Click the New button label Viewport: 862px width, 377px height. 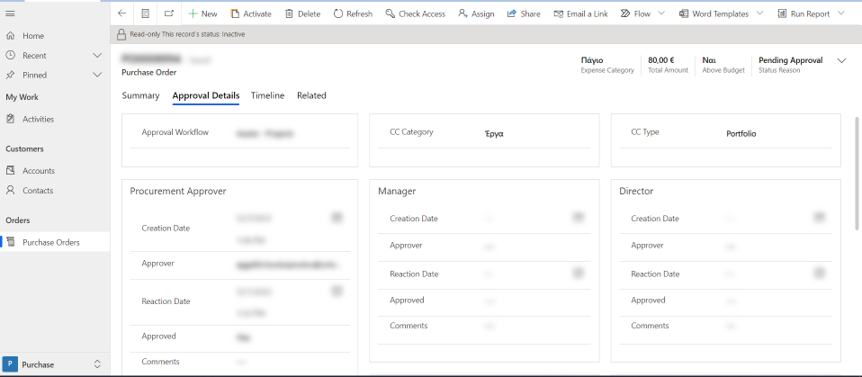209,14
